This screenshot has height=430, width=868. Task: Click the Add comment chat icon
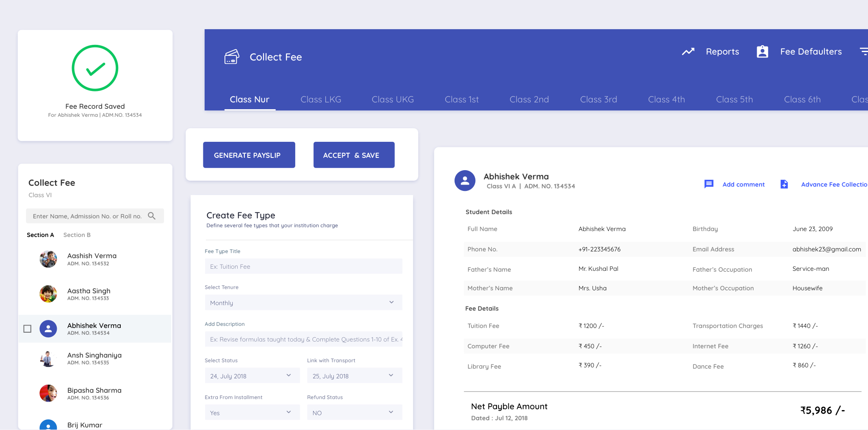pos(709,184)
